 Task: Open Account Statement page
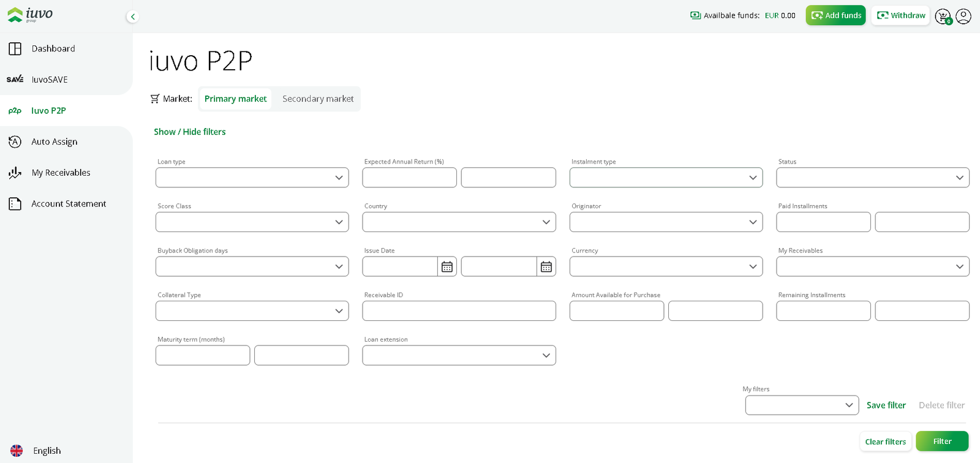[x=69, y=204]
